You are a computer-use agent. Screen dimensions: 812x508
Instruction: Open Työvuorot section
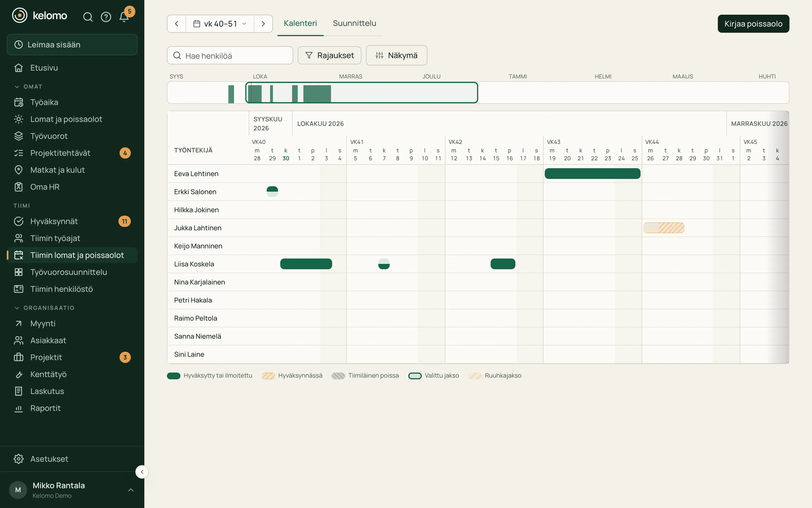point(72,136)
